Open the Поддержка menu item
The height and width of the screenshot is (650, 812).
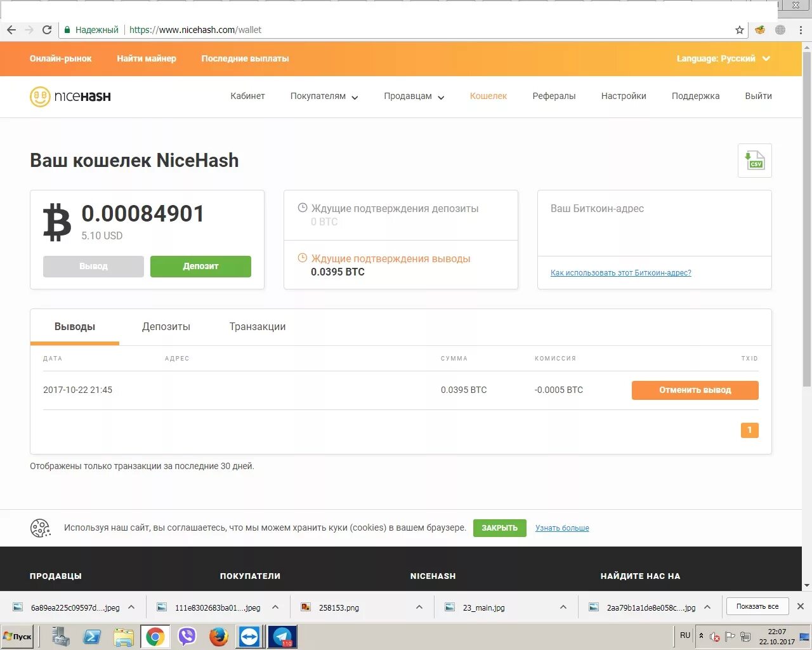(x=695, y=96)
